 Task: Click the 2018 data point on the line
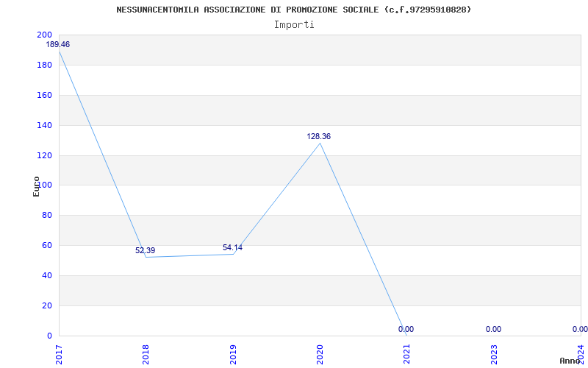tap(146, 257)
